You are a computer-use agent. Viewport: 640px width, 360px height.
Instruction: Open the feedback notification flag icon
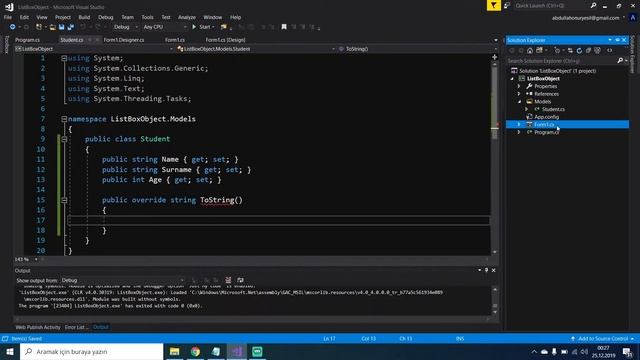coord(494,5)
